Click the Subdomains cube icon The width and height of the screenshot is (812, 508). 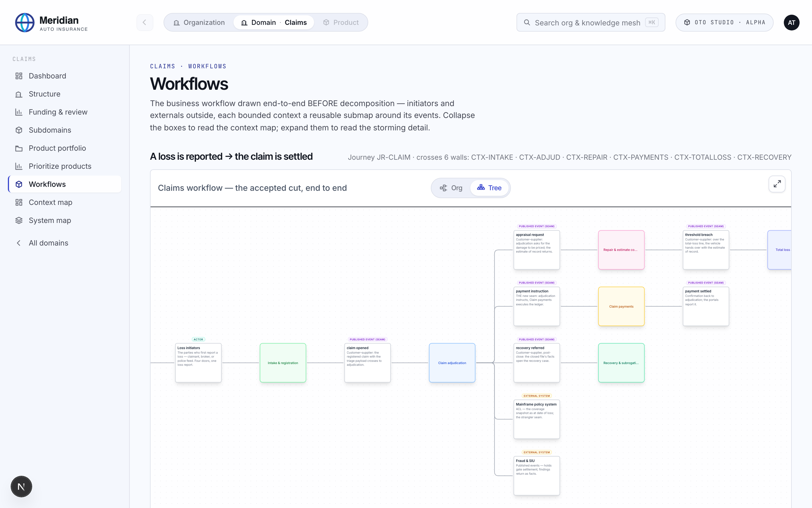click(19, 130)
